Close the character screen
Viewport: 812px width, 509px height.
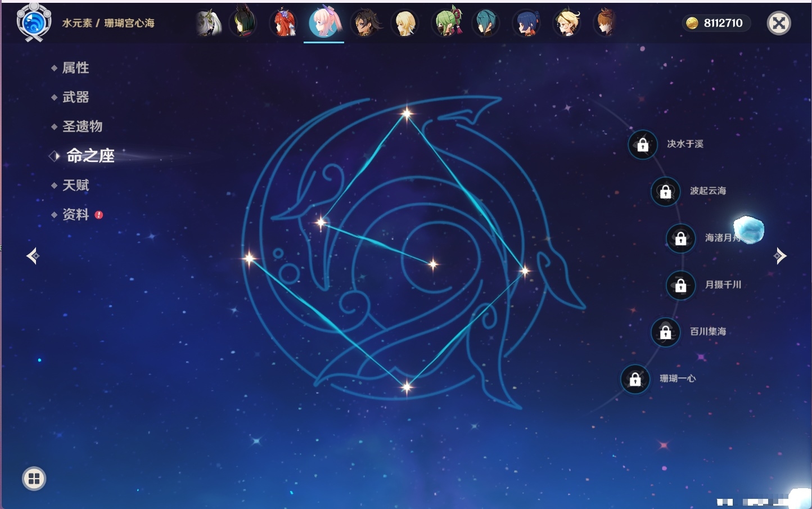779,23
